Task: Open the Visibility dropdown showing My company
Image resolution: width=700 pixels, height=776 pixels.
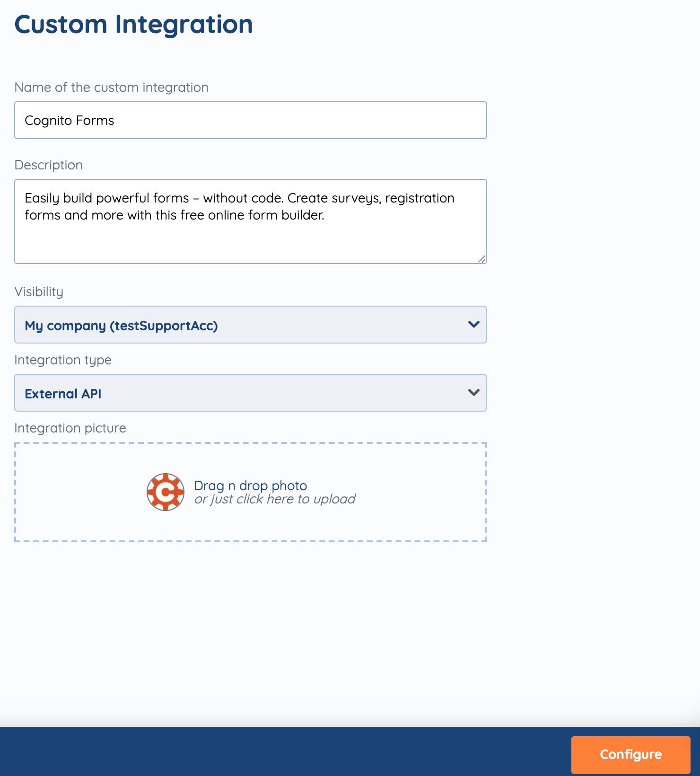Action: [251, 325]
